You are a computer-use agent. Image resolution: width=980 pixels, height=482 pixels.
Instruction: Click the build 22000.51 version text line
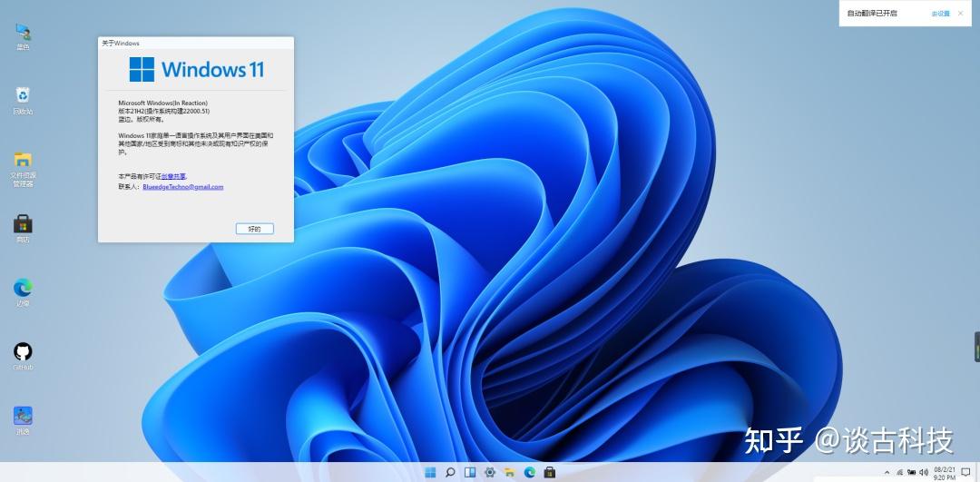pos(163,111)
